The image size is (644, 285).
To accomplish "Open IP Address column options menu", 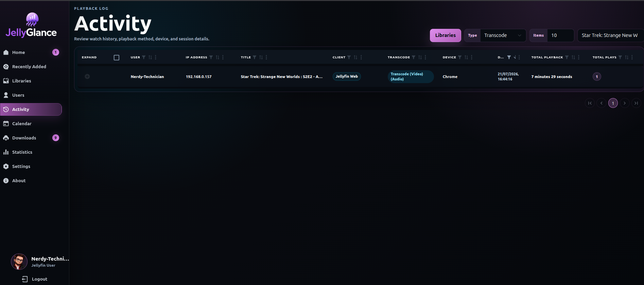I will (x=223, y=57).
